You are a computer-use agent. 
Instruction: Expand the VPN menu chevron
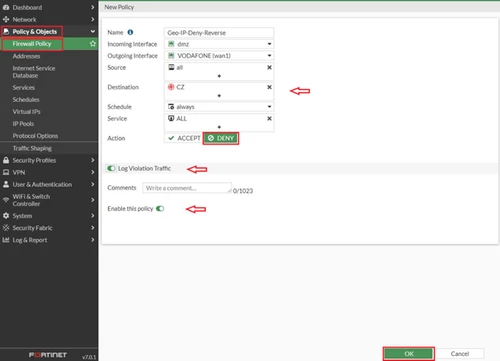[x=92, y=172]
